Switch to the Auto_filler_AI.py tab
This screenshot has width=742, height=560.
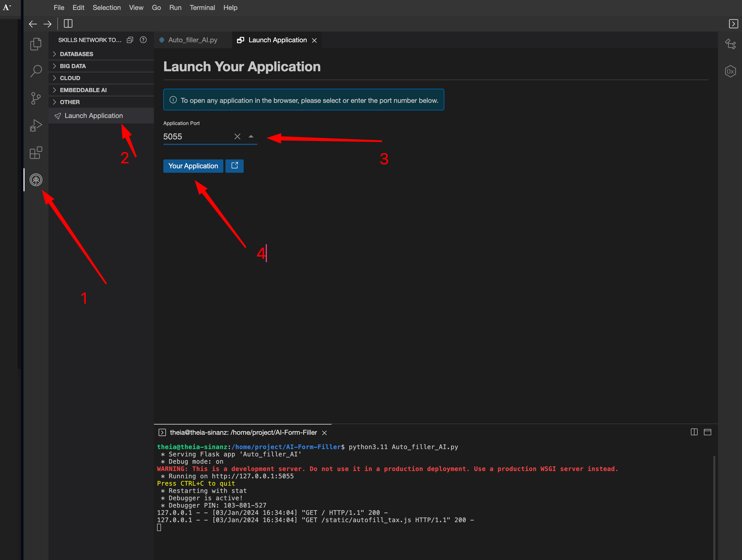[193, 40]
